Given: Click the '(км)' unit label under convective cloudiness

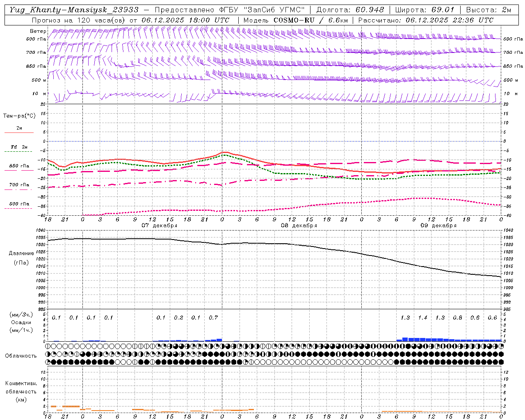Looking at the screenshot, I should click(21, 399).
